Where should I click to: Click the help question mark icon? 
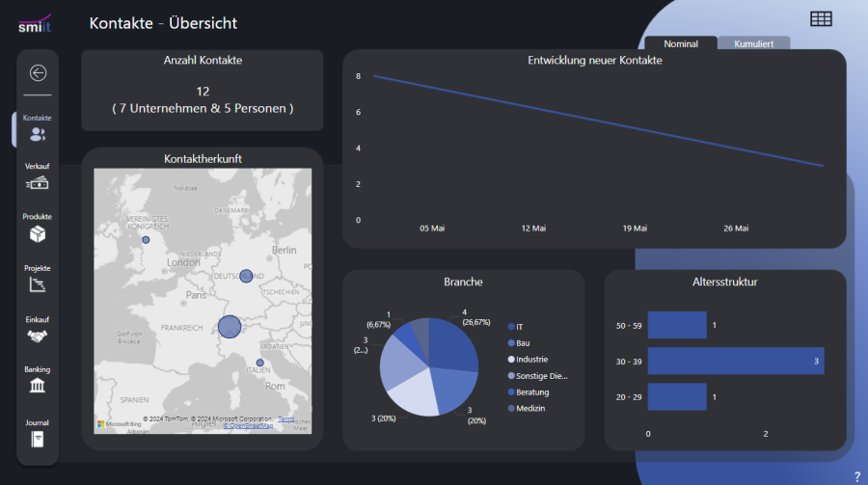pyautogui.click(x=856, y=476)
